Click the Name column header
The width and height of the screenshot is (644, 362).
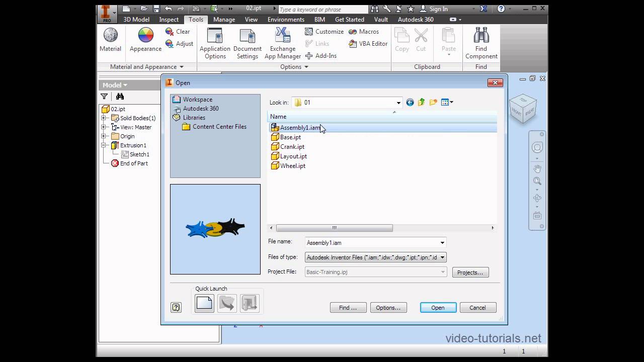pyautogui.click(x=382, y=117)
